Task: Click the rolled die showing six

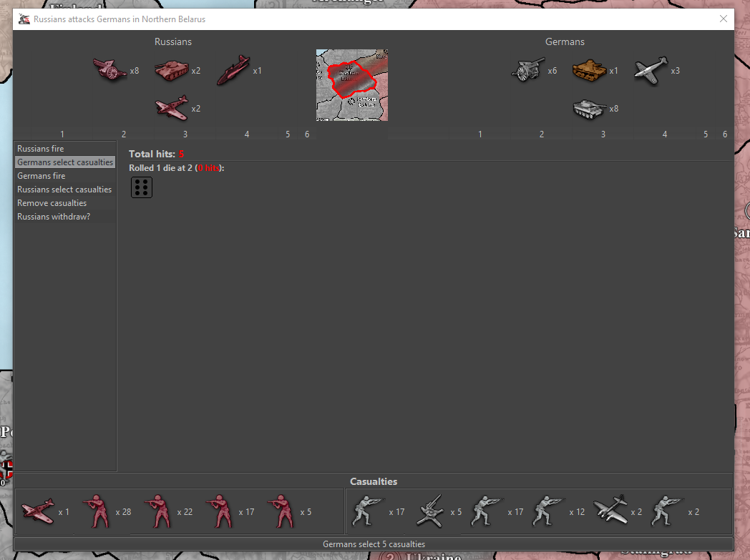Action: coord(142,187)
